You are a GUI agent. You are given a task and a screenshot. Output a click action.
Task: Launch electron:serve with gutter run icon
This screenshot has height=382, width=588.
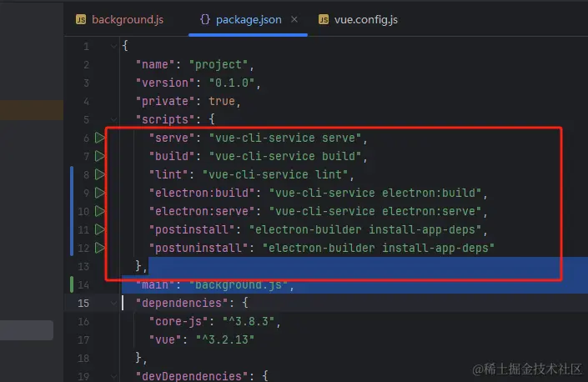click(100, 211)
